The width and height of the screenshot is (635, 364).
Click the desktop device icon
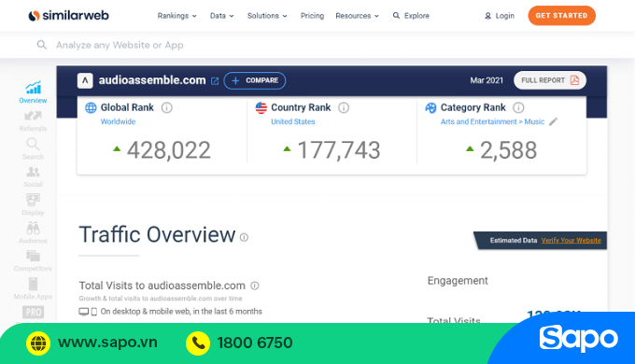(x=83, y=312)
